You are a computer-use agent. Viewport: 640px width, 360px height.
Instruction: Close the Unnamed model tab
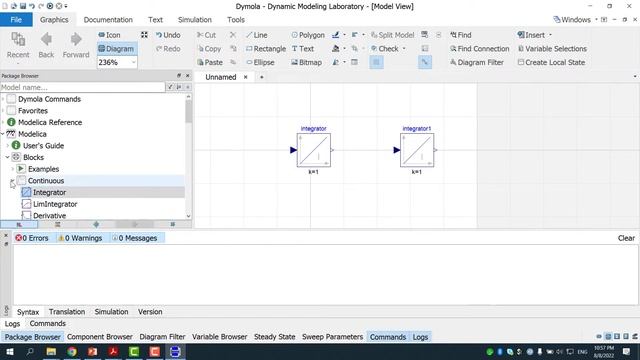click(246, 77)
